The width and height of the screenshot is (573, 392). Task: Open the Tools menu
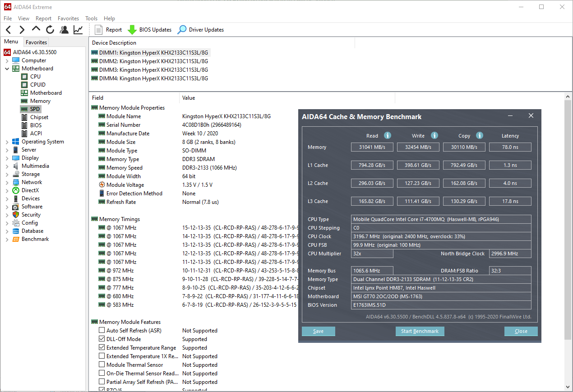click(x=91, y=18)
